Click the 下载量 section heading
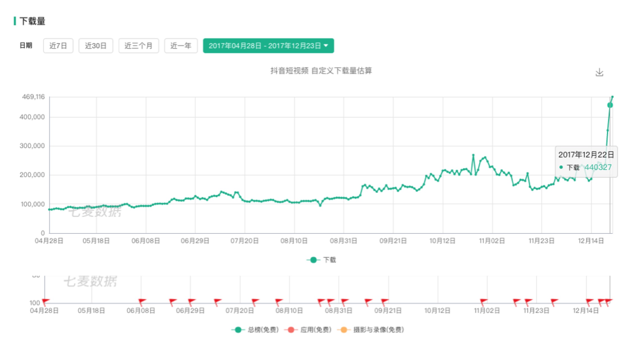The height and width of the screenshot is (343, 644). point(32,21)
